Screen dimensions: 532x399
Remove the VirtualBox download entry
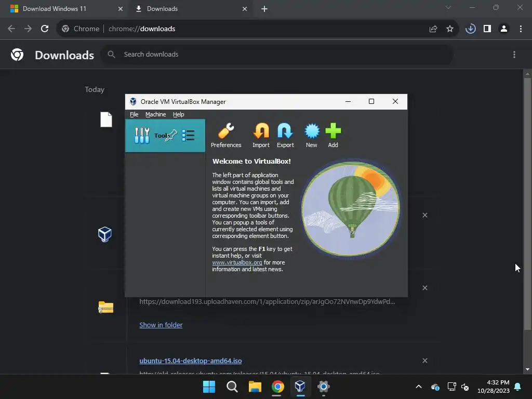pyautogui.click(x=425, y=215)
